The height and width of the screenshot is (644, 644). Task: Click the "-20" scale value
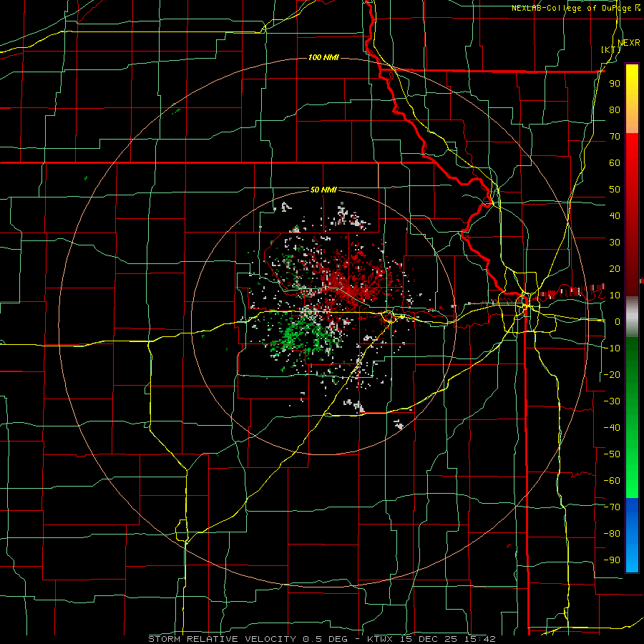tap(612, 375)
